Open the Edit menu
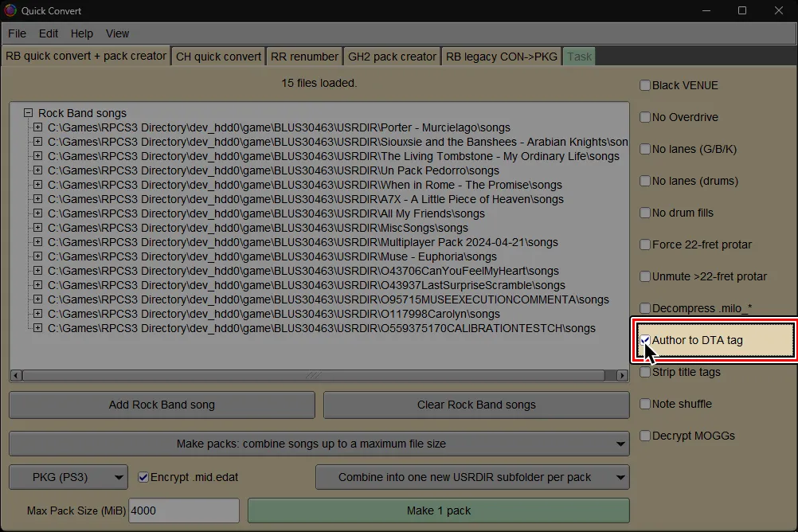 (49, 33)
